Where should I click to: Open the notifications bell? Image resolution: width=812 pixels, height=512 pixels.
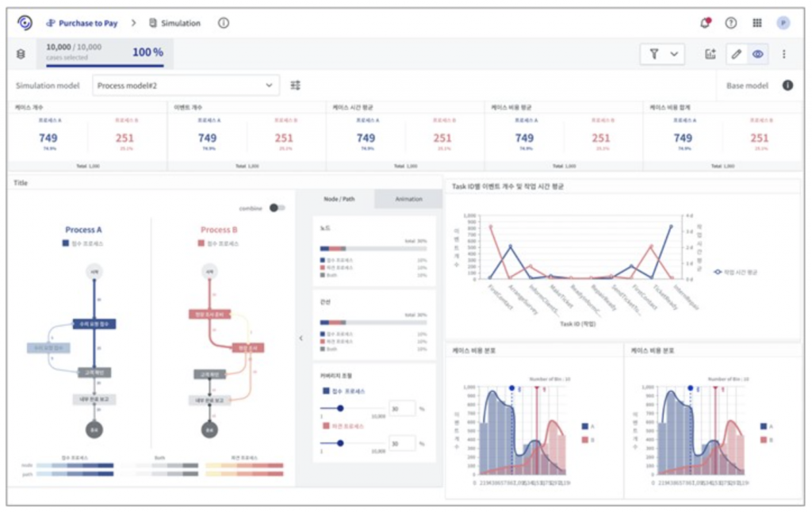[705, 23]
